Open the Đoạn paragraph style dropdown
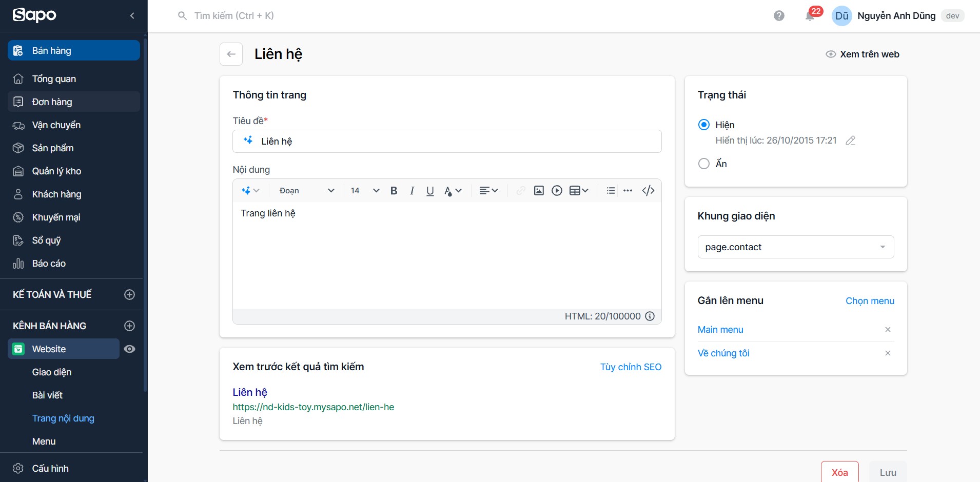This screenshot has width=980, height=482. pyautogui.click(x=307, y=191)
